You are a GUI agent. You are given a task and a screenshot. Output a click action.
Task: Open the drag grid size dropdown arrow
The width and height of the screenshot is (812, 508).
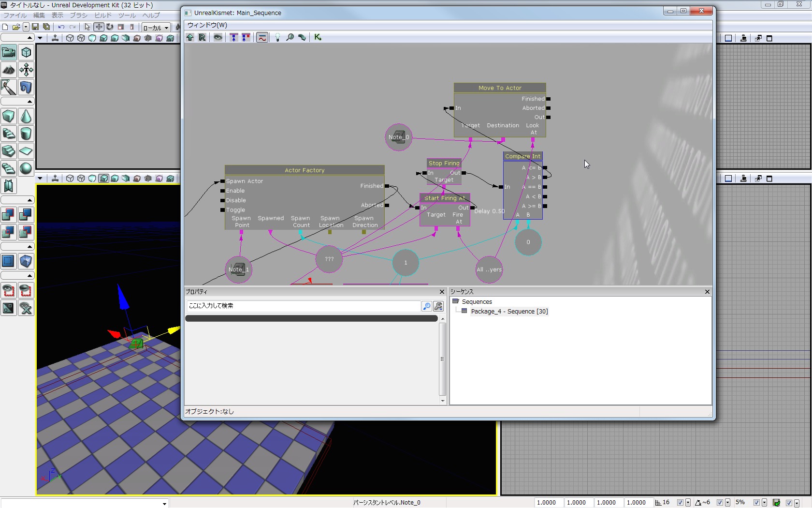688,503
